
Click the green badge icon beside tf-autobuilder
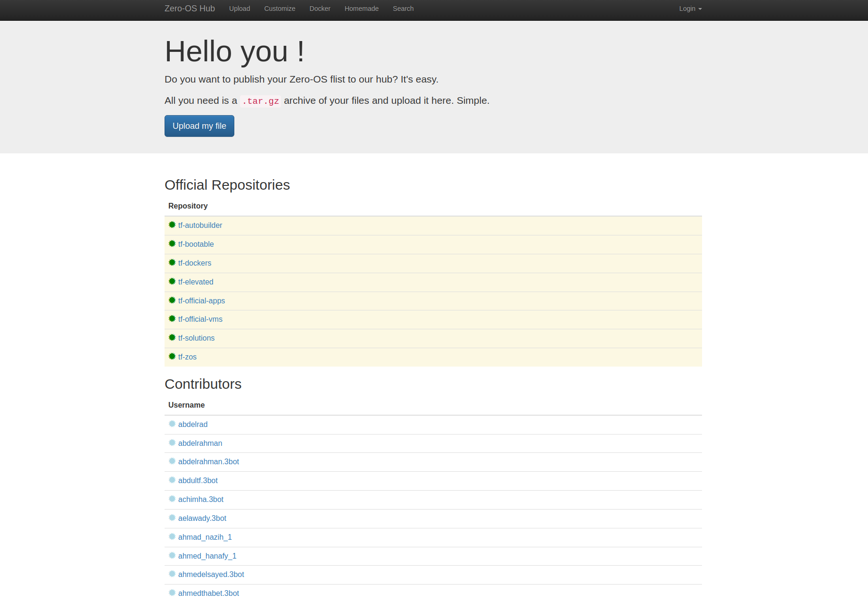tap(172, 225)
